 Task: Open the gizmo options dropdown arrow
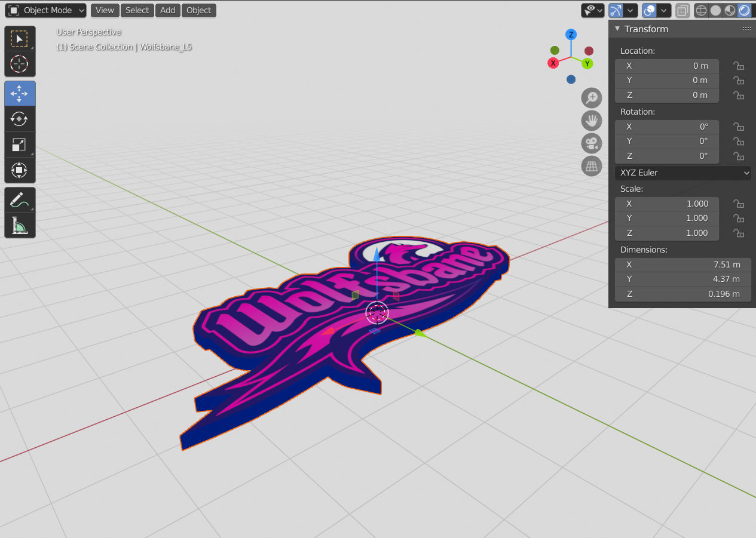tap(631, 10)
